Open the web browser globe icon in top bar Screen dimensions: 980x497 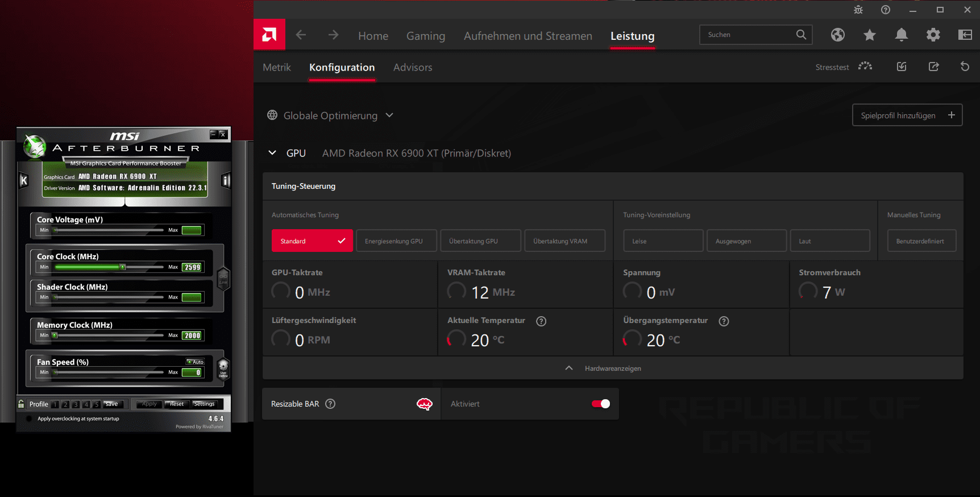837,35
